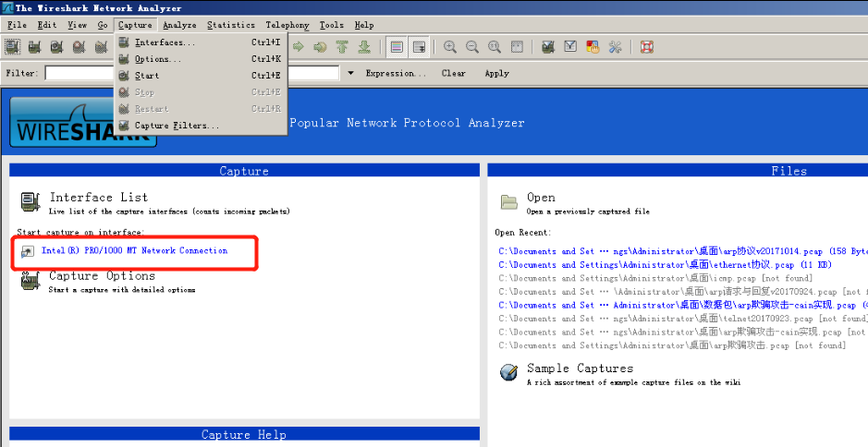Click the Sample Captures globe icon
The width and height of the screenshot is (868, 447).
pyautogui.click(x=508, y=372)
